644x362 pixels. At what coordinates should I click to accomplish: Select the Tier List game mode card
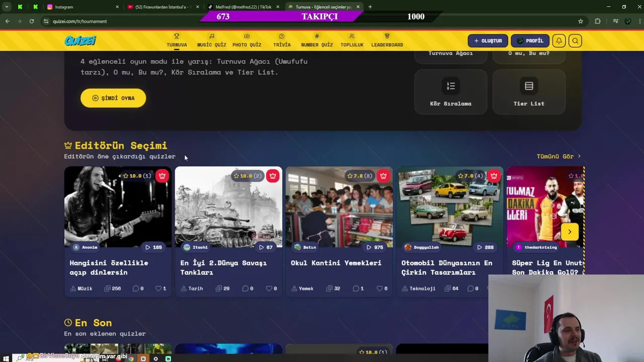529,92
